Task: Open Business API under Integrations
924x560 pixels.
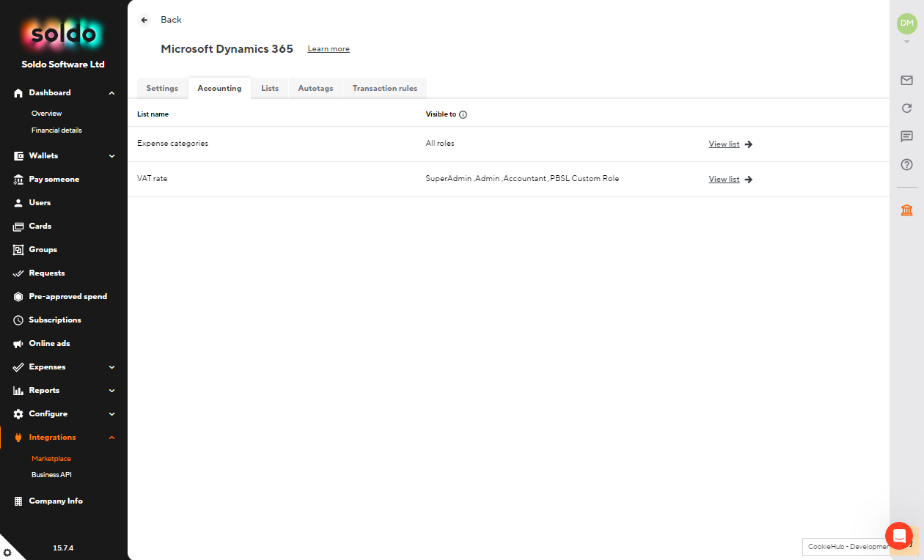Action: click(x=51, y=475)
